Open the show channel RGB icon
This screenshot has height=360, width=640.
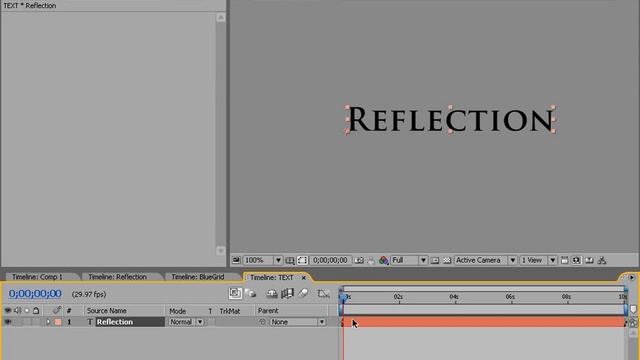point(384,260)
